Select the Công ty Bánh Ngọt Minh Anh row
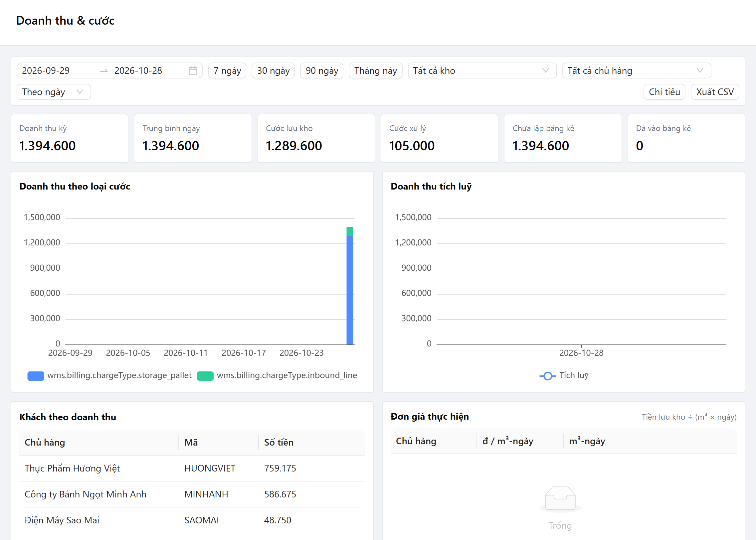756x540 pixels. coord(192,494)
